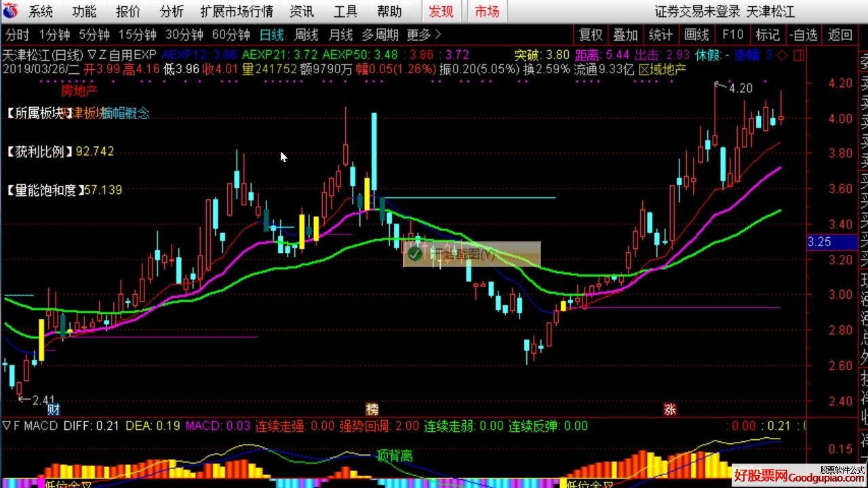Open the 分析 menu
The height and width of the screenshot is (488, 868).
click(172, 12)
